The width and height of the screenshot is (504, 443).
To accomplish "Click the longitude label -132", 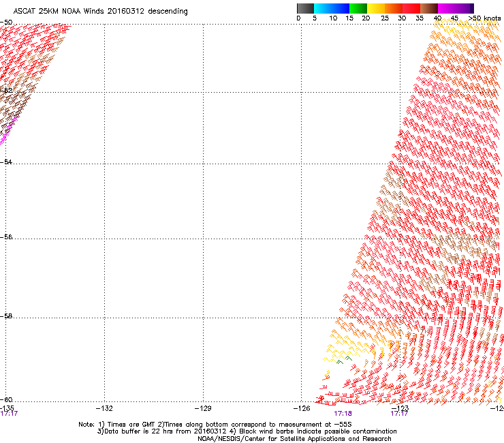I will pyautogui.click(x=104, y=408).
